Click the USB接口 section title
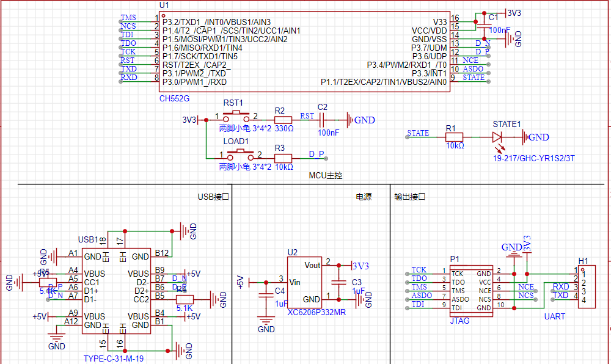The width and height of the screenshot is (611, 364). point(213,197)
